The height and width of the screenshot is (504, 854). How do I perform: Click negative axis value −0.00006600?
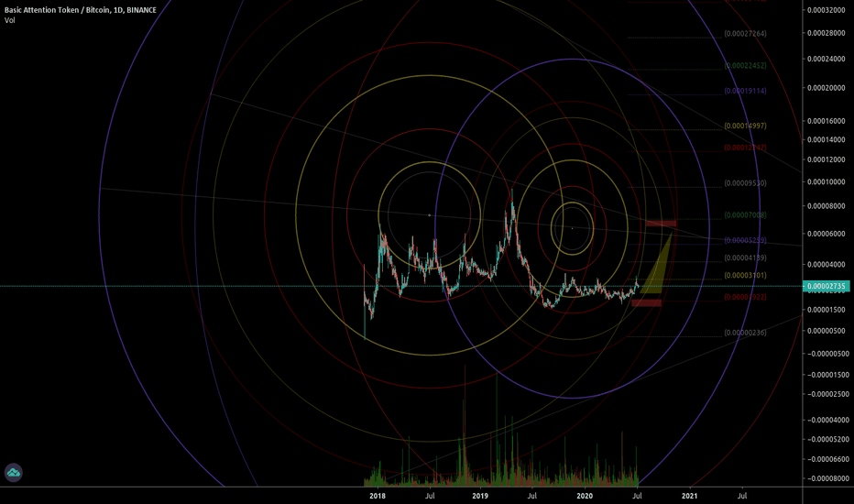pos(827,459)
